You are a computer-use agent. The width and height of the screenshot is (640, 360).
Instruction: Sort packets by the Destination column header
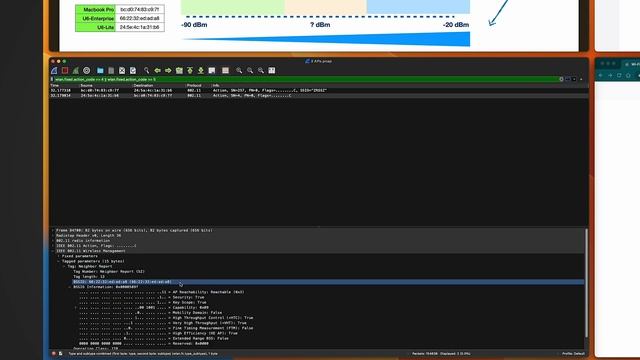pyautogui.click(x=144, y=85)
